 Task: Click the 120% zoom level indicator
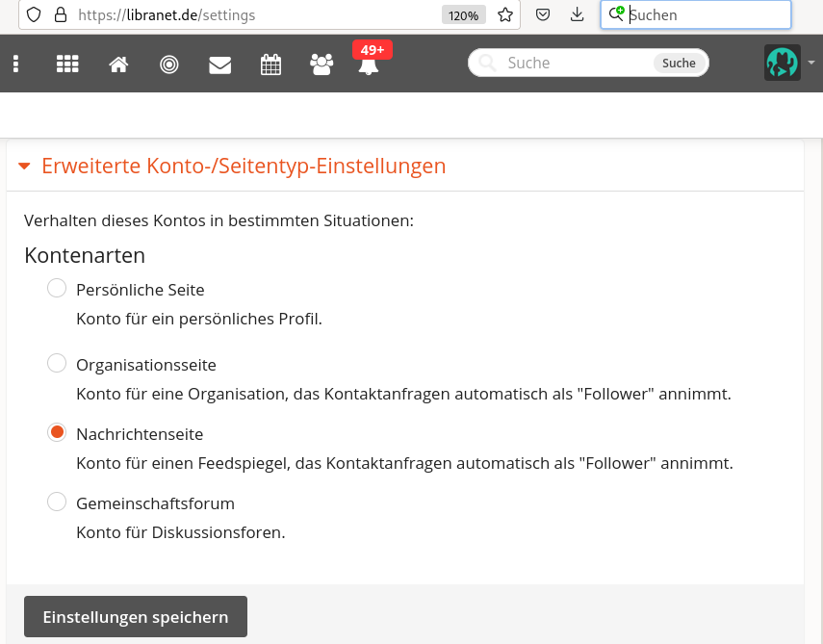click(463, 15)
